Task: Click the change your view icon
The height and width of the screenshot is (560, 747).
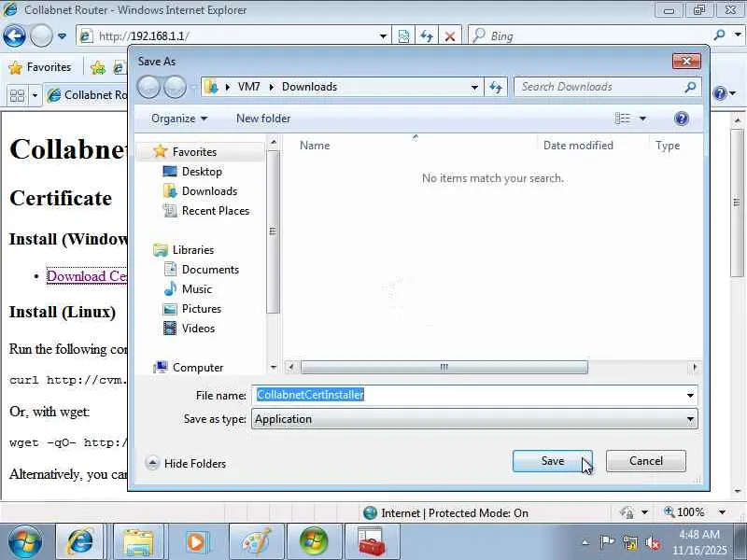Action: point(622,119)
